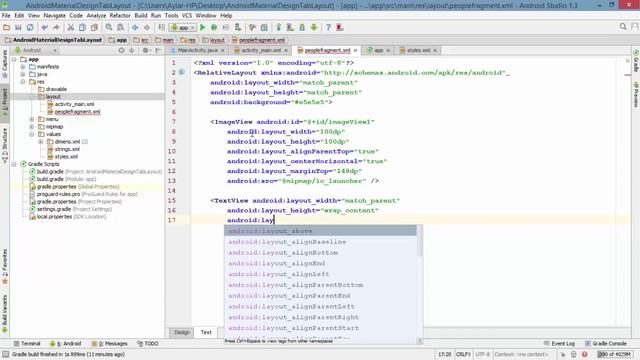The image size is (640, 360).
Task: Click the Cut scissors icon
Action: 71,27
